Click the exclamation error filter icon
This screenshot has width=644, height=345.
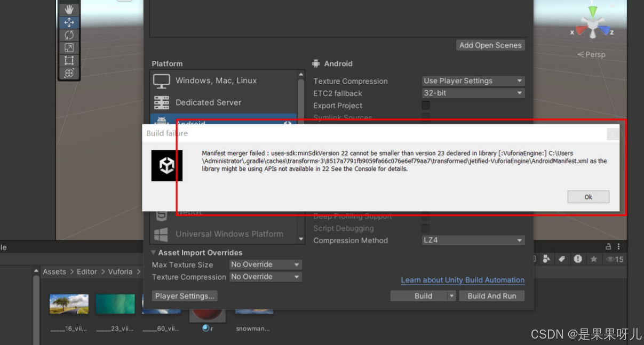578,259
